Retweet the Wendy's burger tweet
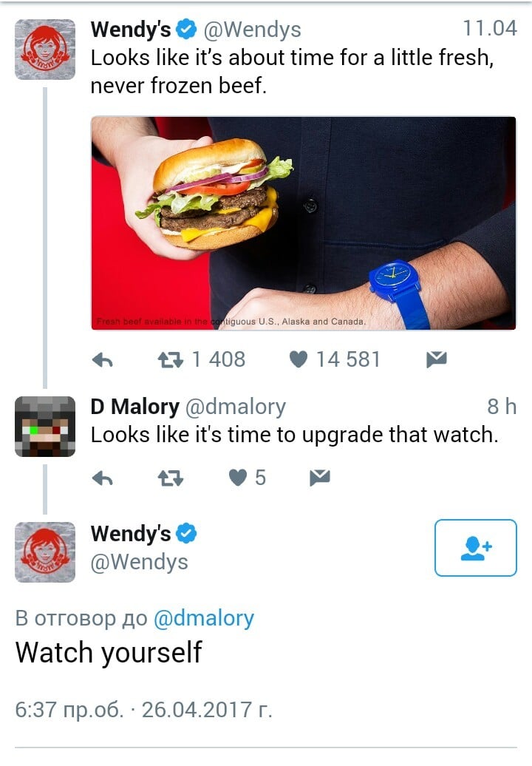Viewport: 532px width, 766px height. [x=171, y=361]
